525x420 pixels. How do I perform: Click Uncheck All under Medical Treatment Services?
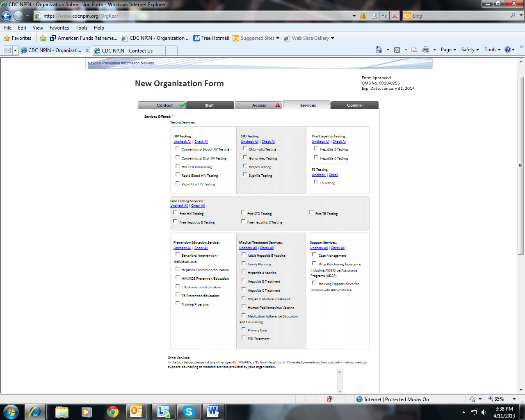coord(248,248)
